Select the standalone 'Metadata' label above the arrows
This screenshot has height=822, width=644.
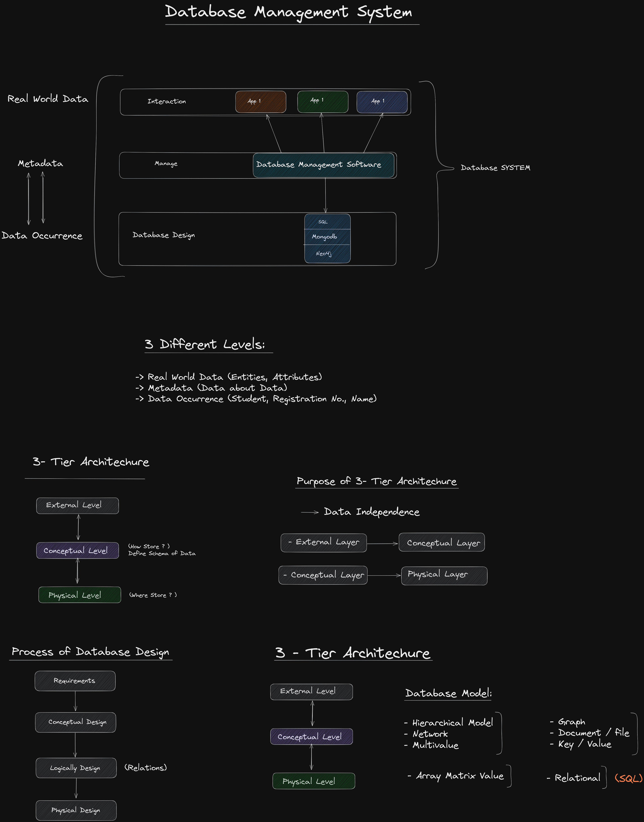point(40,163)
